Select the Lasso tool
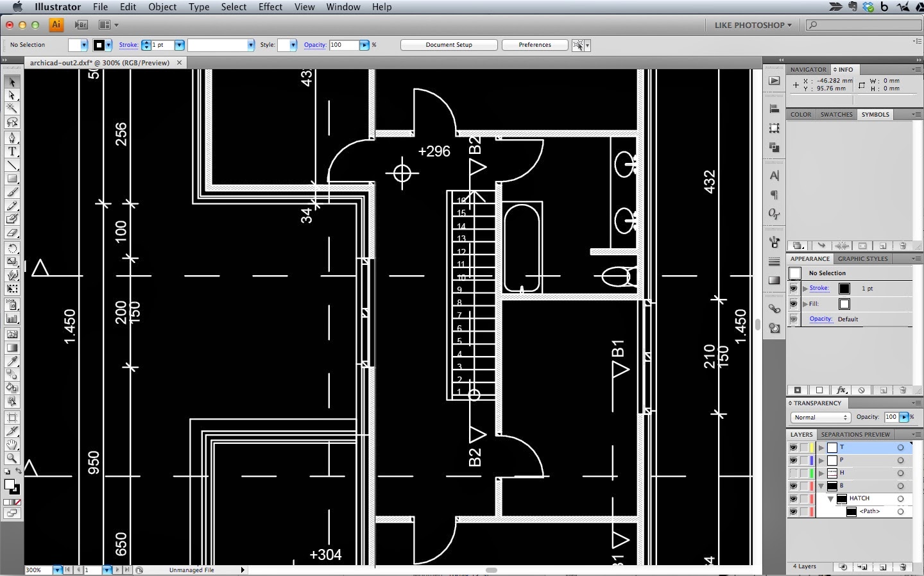Screen dimensions: 924x576 coord(12,124)
